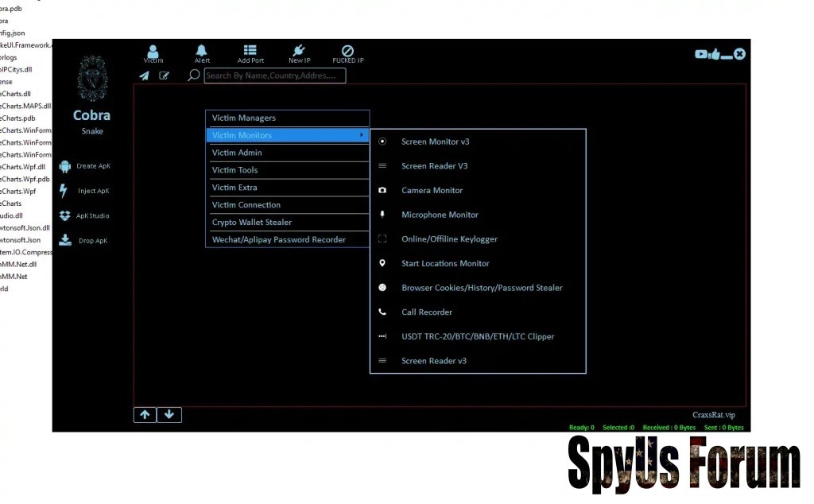
Task: Click the paper plane send icon
Action: (x=144, y=76)
